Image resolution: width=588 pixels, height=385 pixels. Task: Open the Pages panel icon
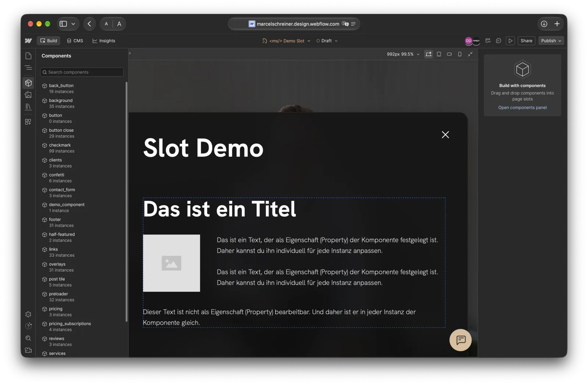tap(28, 56)
